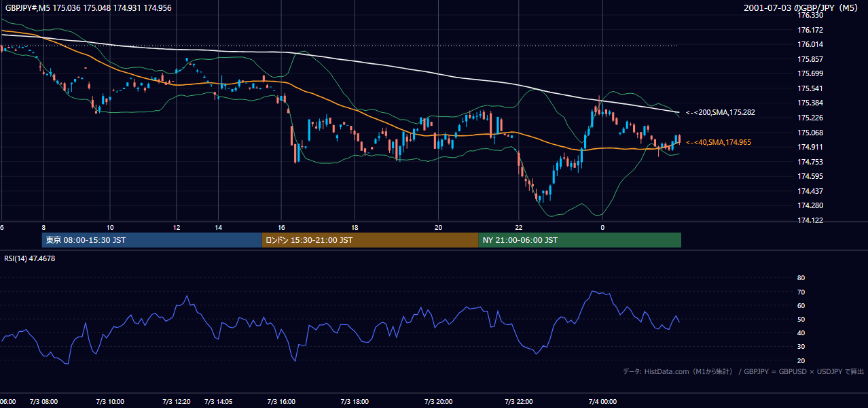868x408 pixels.
Task: Click the RSI(14) 47.4678 indicator label
Action: point(30,258)
